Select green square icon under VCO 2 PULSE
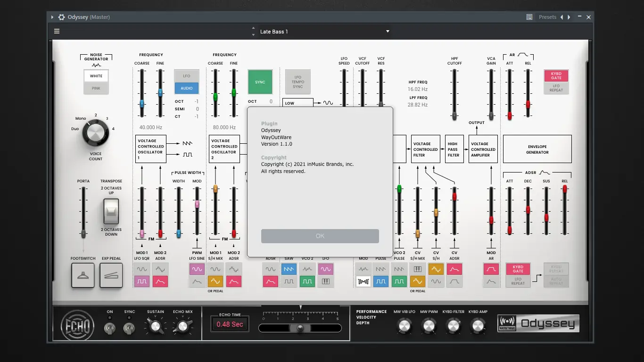Viewport: 644px width, 362px height. pos(399,281)
